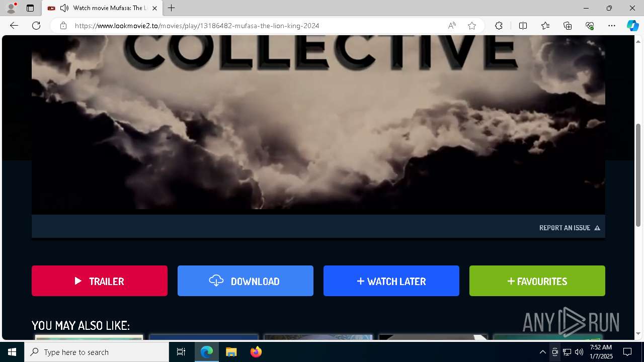The width and height of the screenshot is (644, 362).
Task: Add this page to favorites star
Action: tap(472, 26)
